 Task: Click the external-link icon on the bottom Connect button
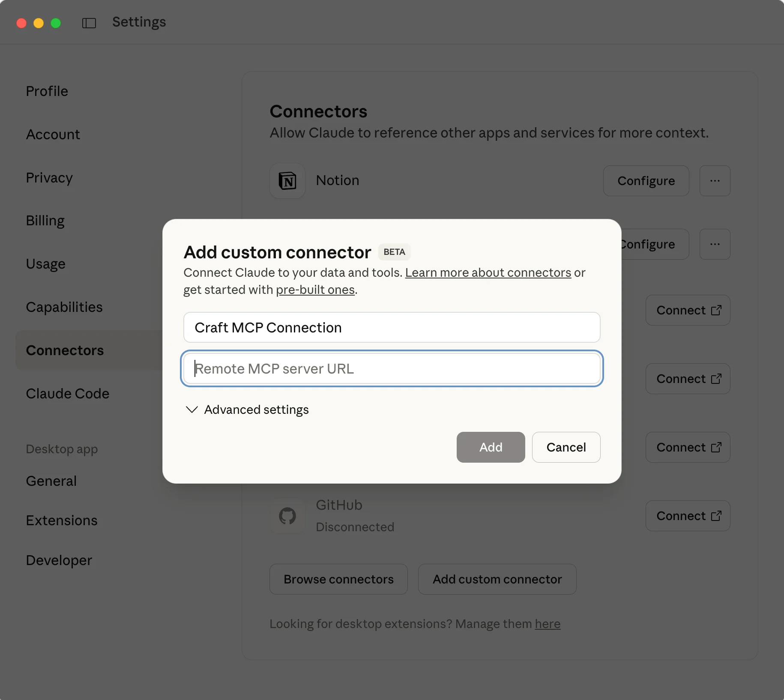[716, 516]
